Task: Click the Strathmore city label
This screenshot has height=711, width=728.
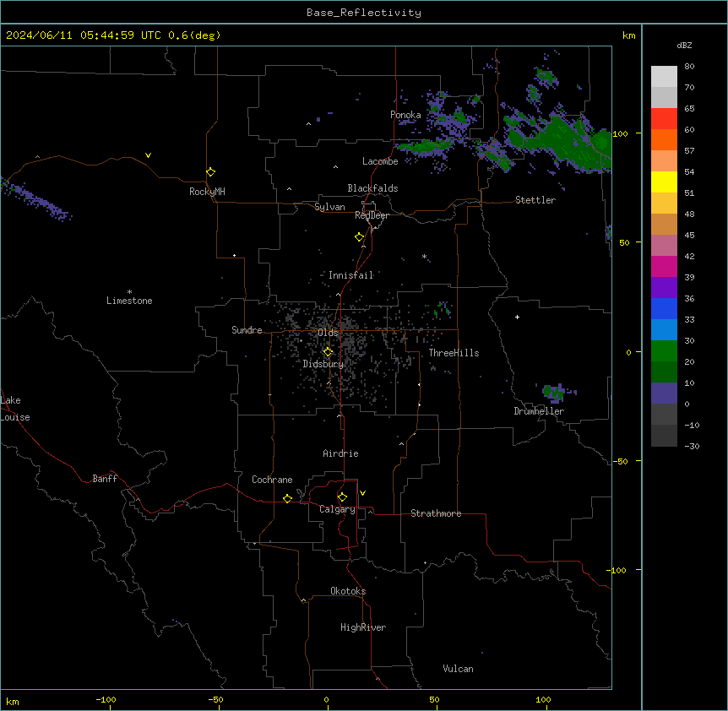Action: pyautogui.click(x=436, y=513)
